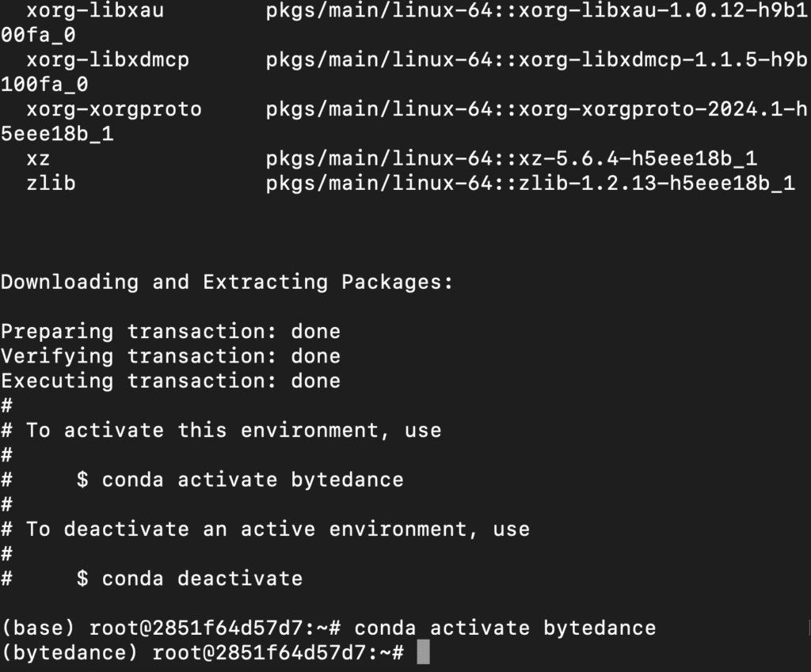Click root@2851f64d57d7 hostname on last prompt
Viewport: 811px width, 672px height.
[x=259, y=652]
